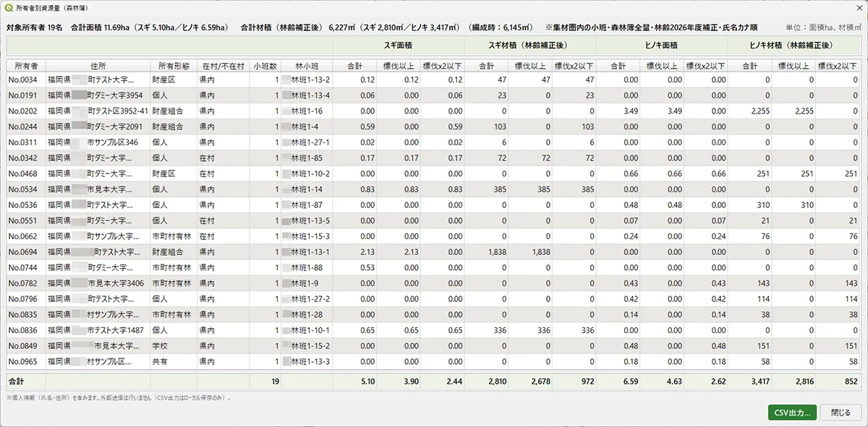Click address cell ending 町ダミー大字3954

point(98,95)
